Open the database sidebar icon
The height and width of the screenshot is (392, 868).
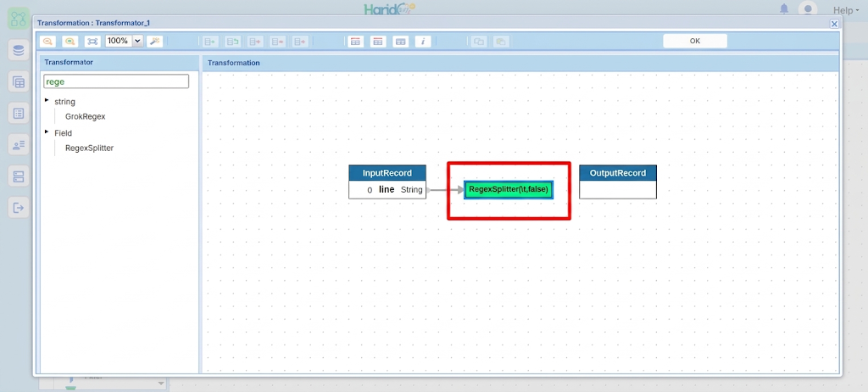(19, 50)
